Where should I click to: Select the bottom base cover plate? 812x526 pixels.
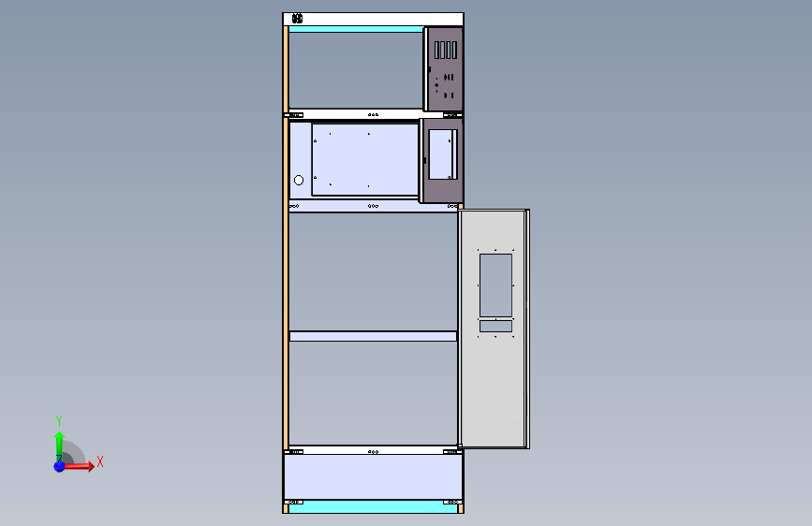click(x=373, y=477)
